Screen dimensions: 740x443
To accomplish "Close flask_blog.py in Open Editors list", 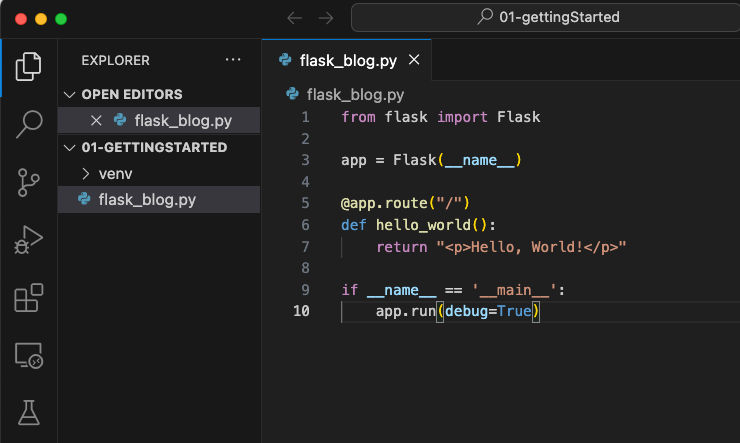I will point(96,121).
